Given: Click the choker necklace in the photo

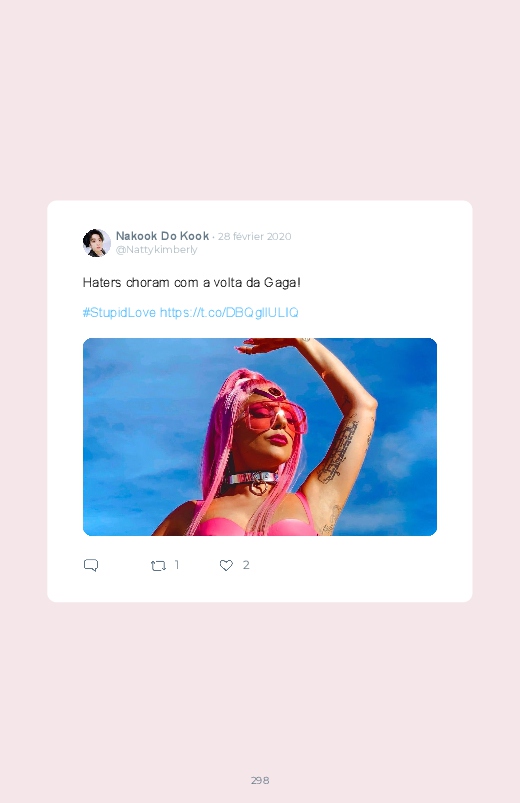Looking at the screenshot, I should [254, 479].
